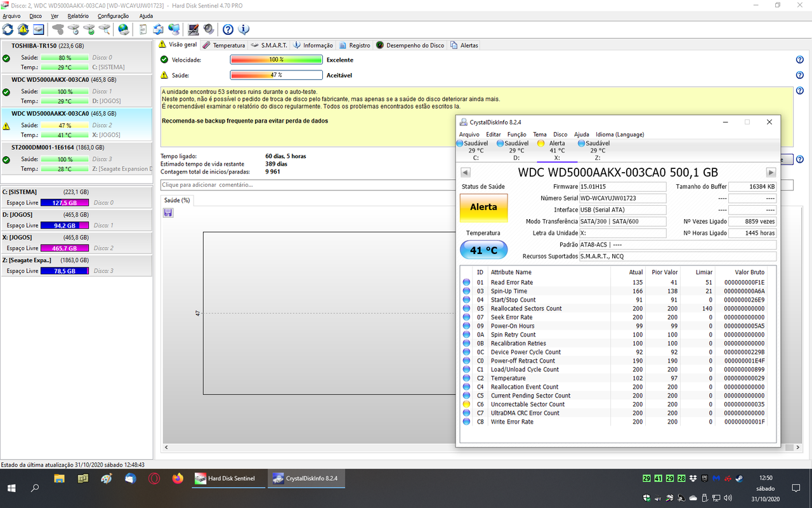Switch to the Registro tab

point(355,45)
